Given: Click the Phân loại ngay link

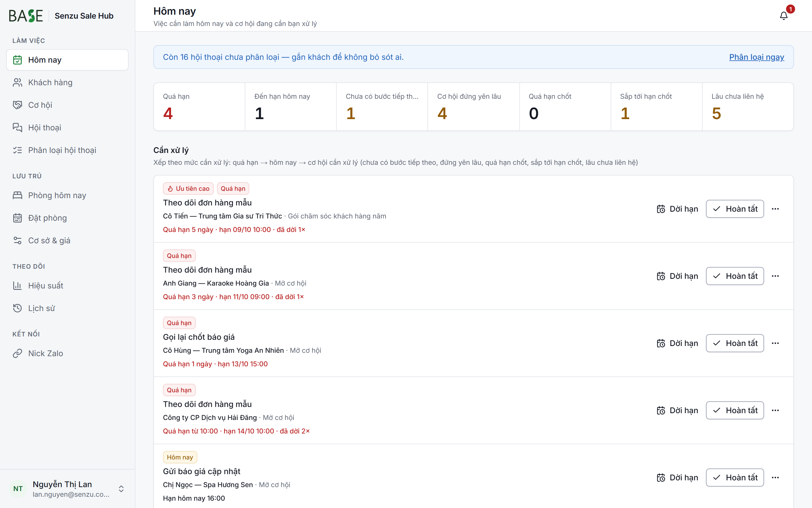Looking at the screenshot, I should point(757,57).
